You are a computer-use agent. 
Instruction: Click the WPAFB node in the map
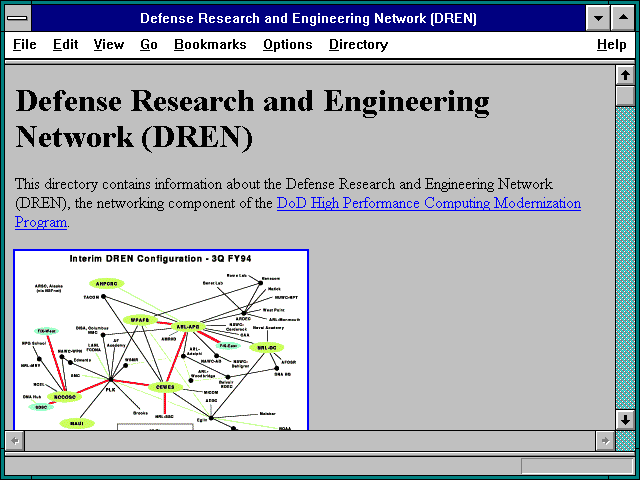coord(140,320)
